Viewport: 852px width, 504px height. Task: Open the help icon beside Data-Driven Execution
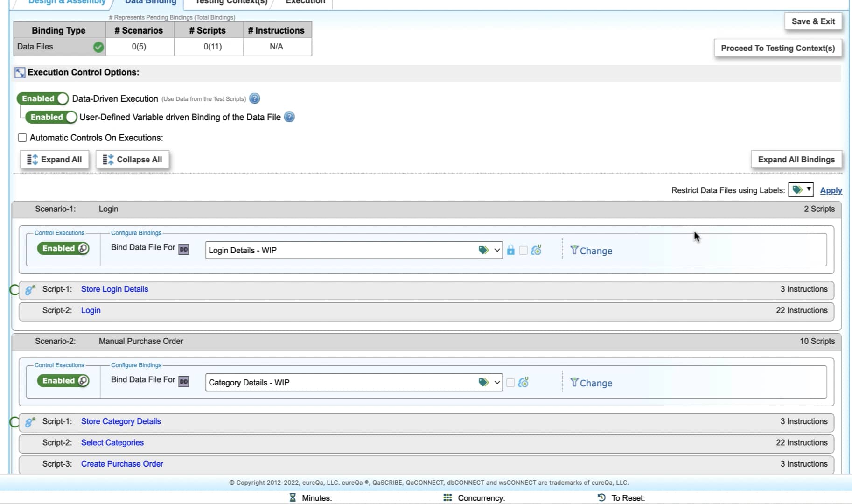coord(254,98)
